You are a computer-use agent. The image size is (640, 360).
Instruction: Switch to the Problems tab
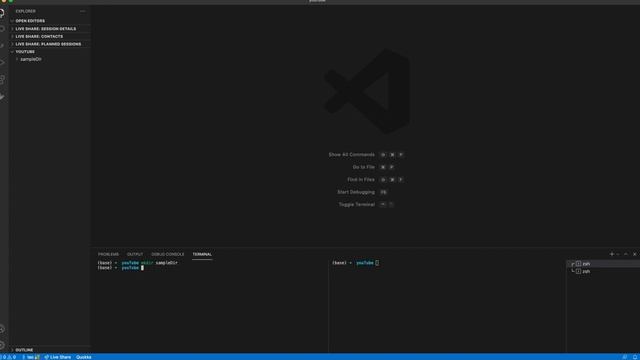[108, 254]
